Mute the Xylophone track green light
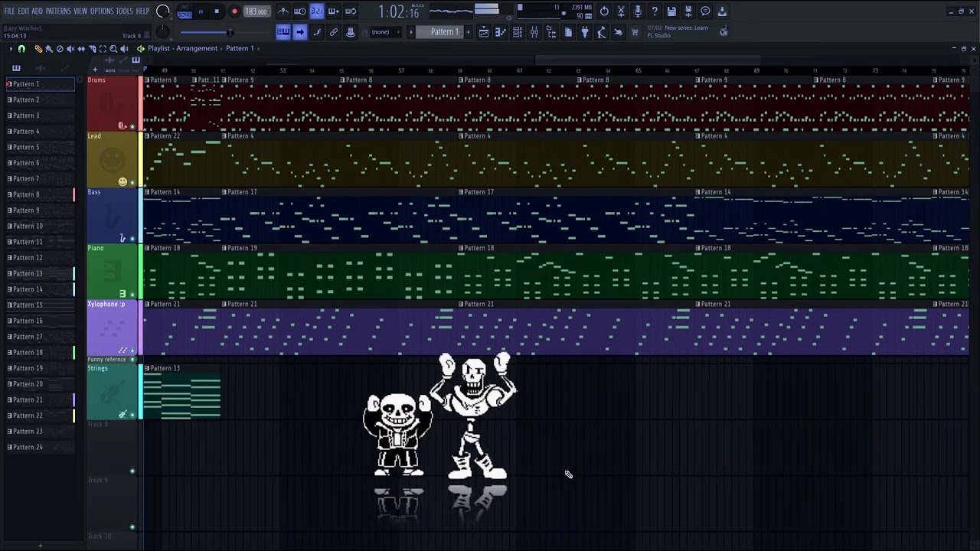Viewport: 980px width, 551px height. coord(132,350)
